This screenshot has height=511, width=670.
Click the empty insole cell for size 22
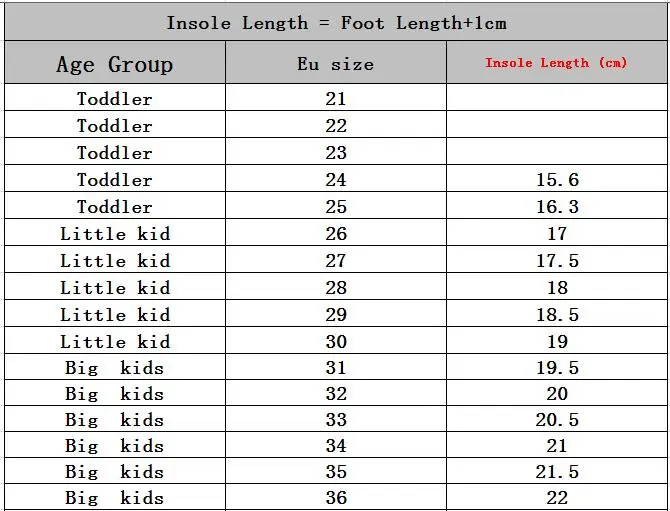[x=556, y=126]
